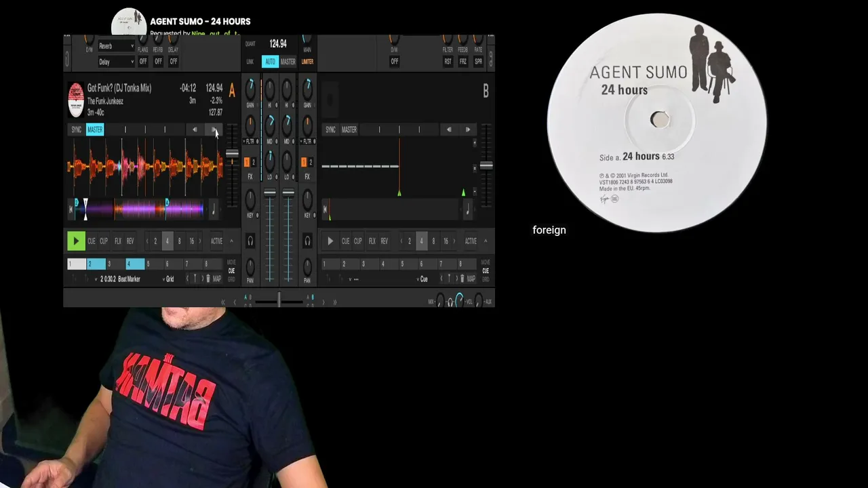
Task: Click the plus button beside deck B pitch fader
Action: (x=475, y=143)
